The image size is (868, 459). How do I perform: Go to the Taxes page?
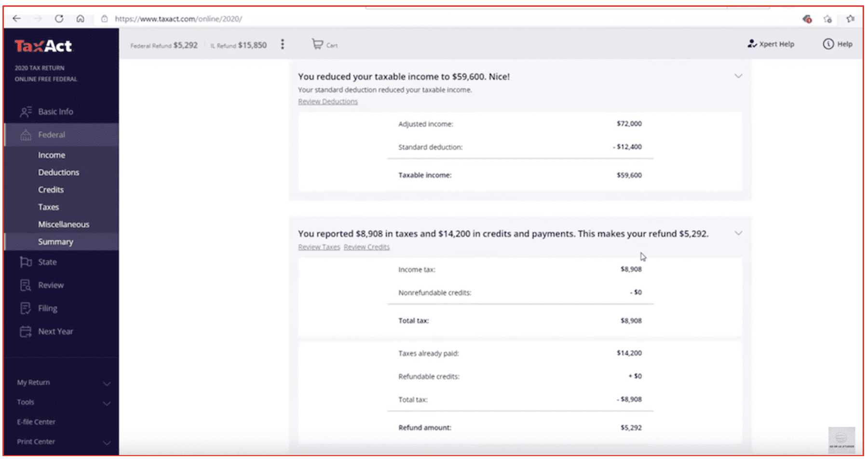coord(48,207)
